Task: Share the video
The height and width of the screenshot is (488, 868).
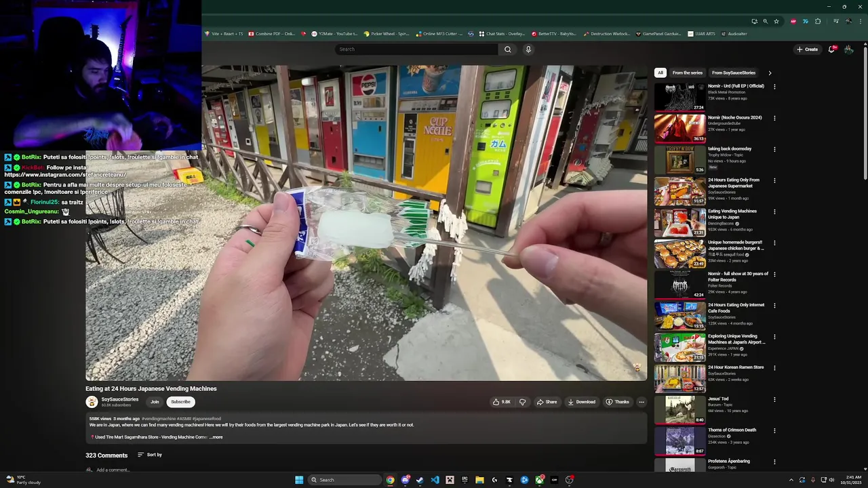Action: tap(547, 402)
